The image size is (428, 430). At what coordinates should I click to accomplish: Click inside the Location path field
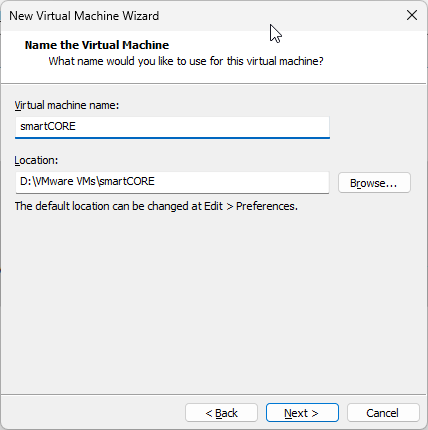point(172,182)
